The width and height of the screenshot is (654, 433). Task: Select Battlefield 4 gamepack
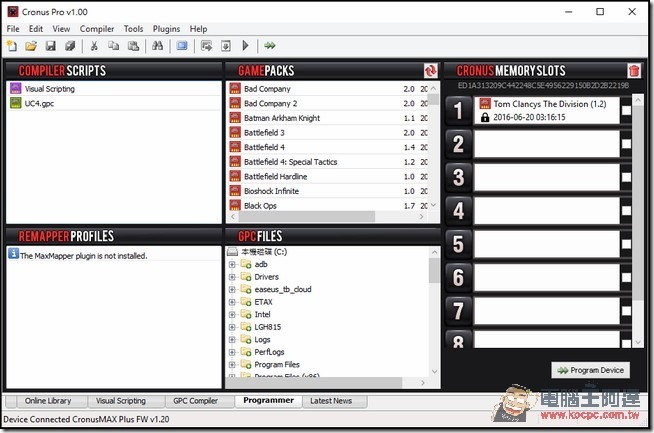coord(329,147)
